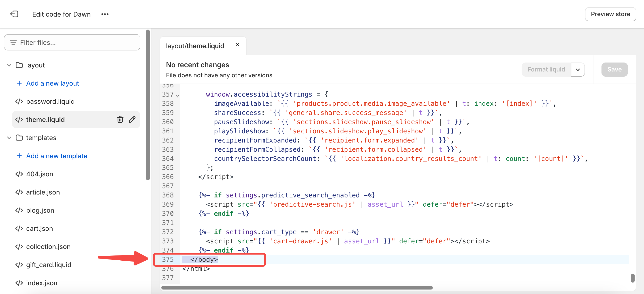
Task: Close the layout/theme.liquid tab
Action: point(237,45)
